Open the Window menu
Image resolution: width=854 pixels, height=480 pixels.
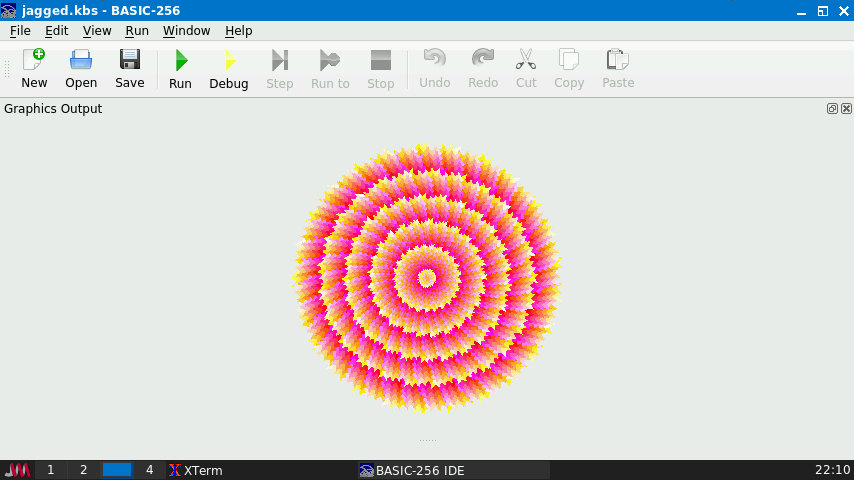[x=186, y=31]
